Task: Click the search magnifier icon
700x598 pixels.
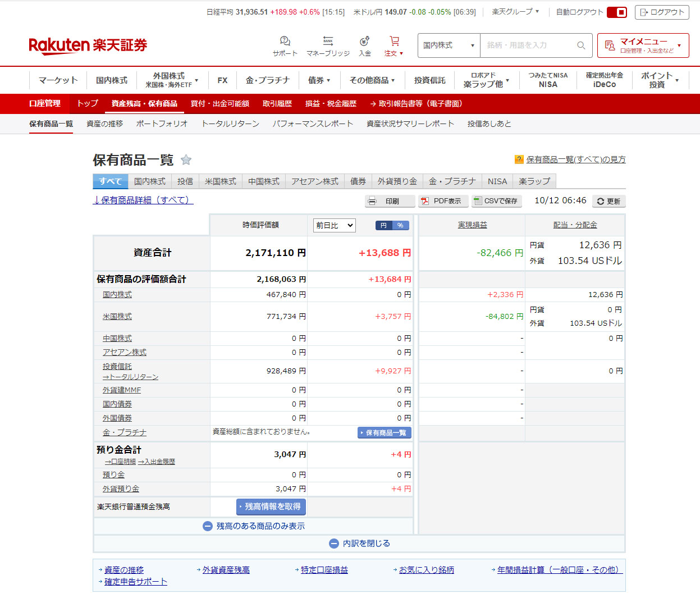Action: (581, 45)
